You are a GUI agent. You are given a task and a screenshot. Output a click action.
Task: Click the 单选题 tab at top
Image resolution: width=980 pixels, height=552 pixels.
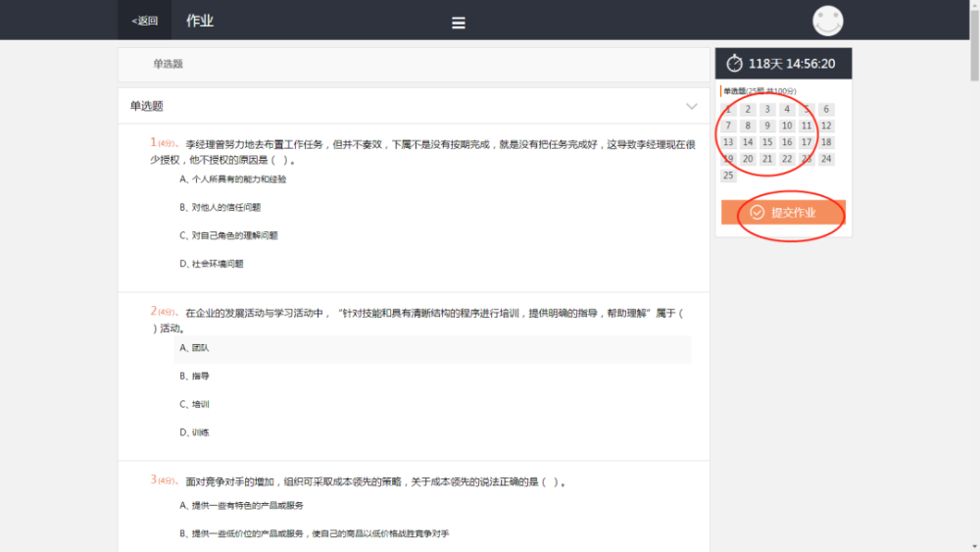(x=169, y=64)
